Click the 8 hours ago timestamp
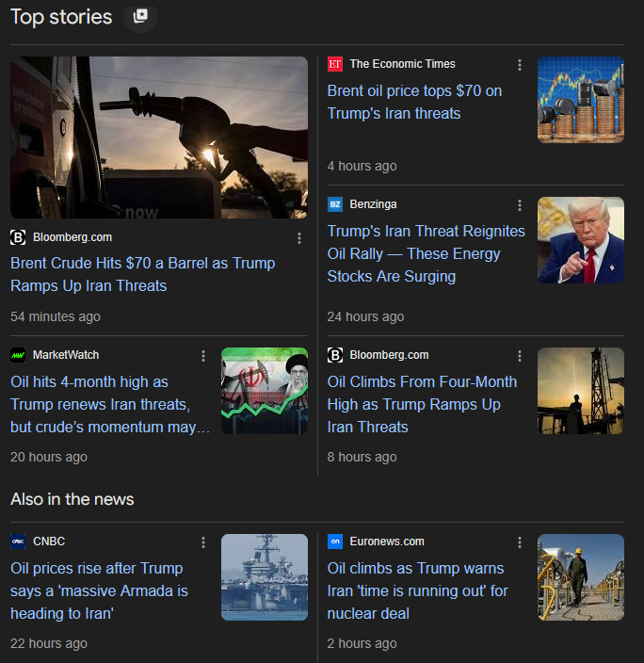Image resolution: width=644 pixels, height=663 pixels. (362, 457)
